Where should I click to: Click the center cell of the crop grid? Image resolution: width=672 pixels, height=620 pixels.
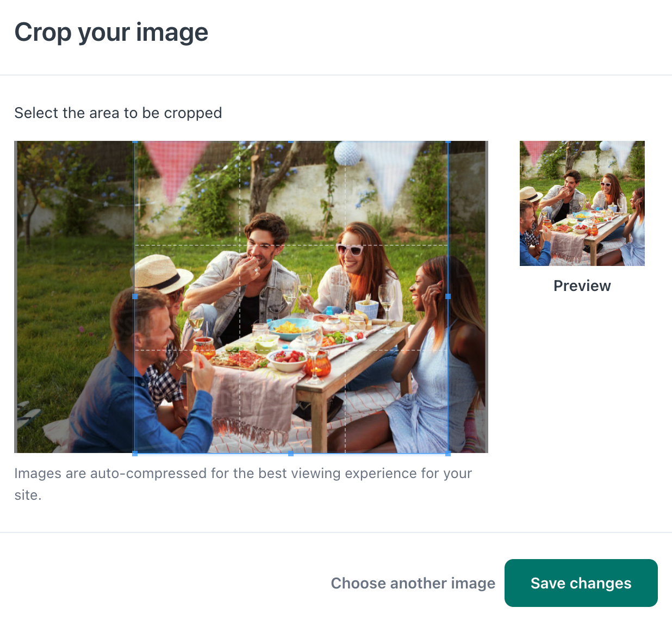[293, 297]
